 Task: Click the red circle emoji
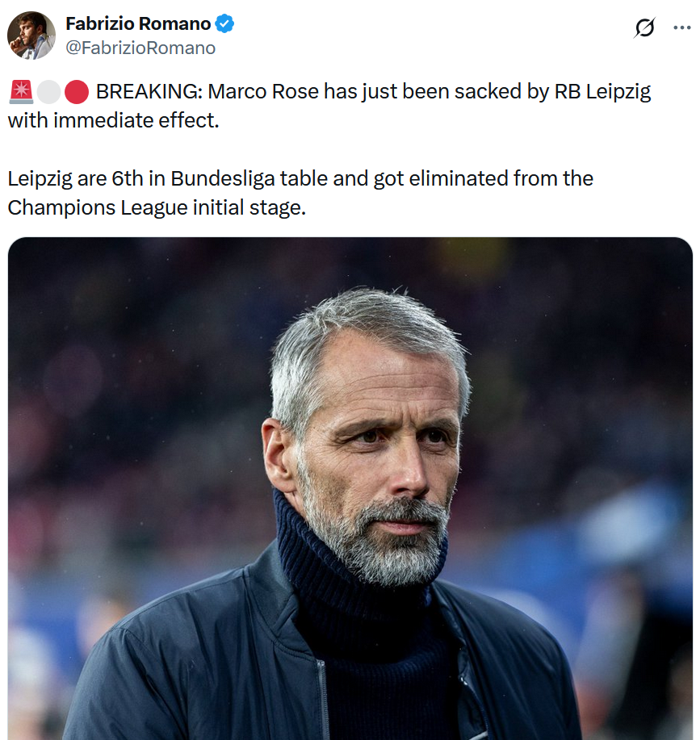(76, 92)
